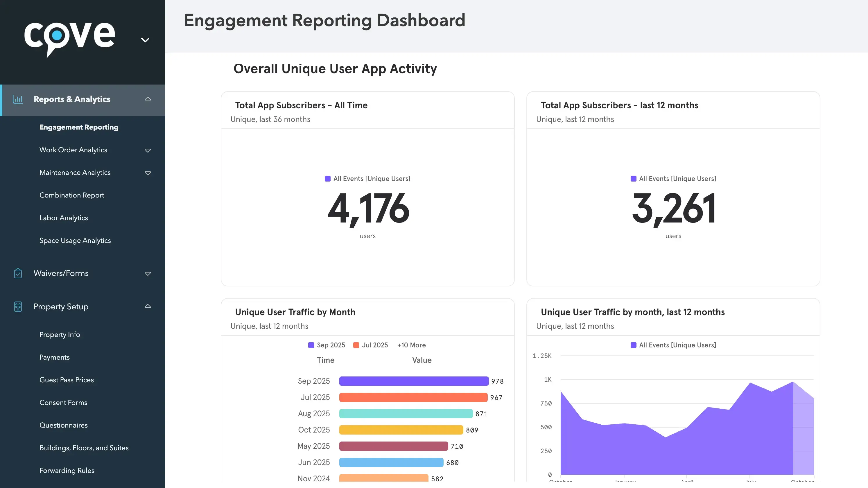
Task: Click the Reports & Analytics bar chart icon
Action: click(x=18, y=99)
